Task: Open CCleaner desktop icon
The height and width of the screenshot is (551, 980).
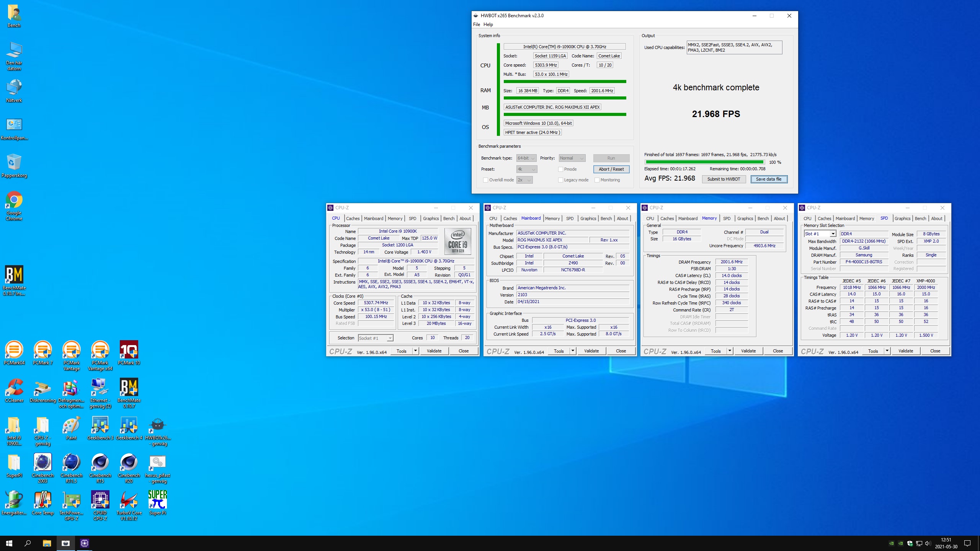Action: click(x=14, y=390)
